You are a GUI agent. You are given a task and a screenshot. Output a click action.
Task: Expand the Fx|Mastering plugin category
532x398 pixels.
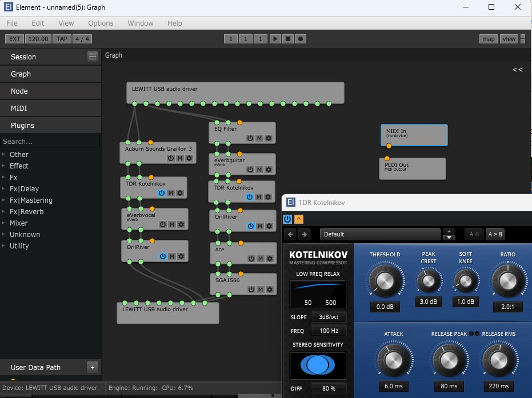tap(3, 200)
